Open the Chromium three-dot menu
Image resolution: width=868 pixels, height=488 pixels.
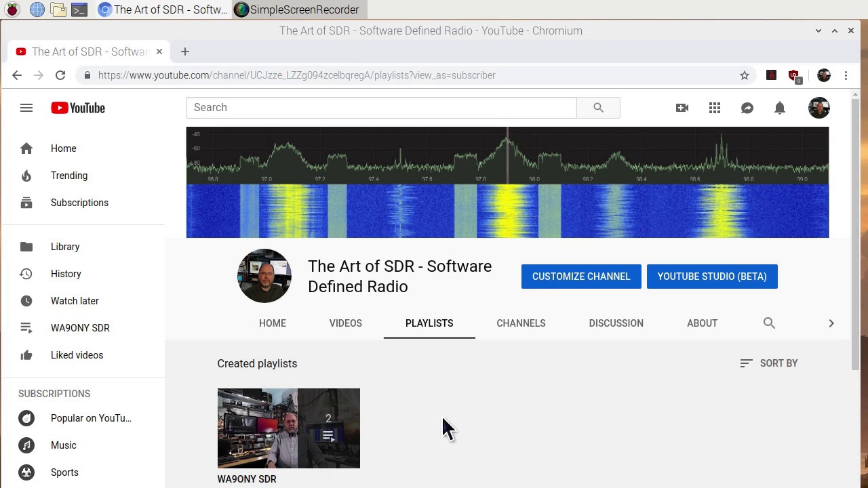point(846,75)
